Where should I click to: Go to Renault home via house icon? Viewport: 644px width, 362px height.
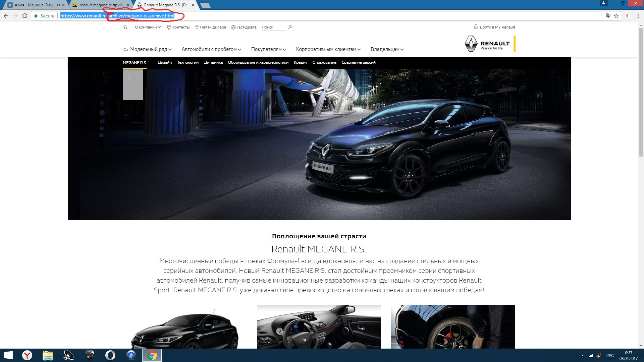coord(125,27)
